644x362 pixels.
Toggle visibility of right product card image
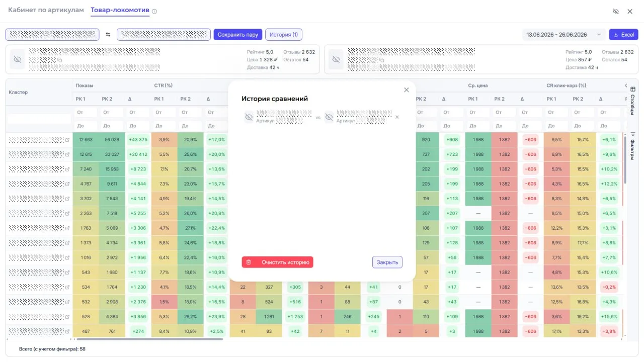pos(336,59)
